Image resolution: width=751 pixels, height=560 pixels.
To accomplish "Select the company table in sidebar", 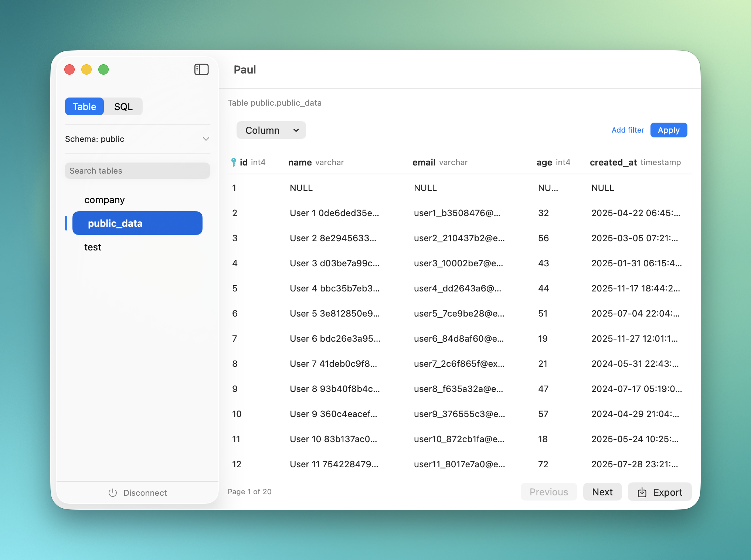I will tap(104, 200).
